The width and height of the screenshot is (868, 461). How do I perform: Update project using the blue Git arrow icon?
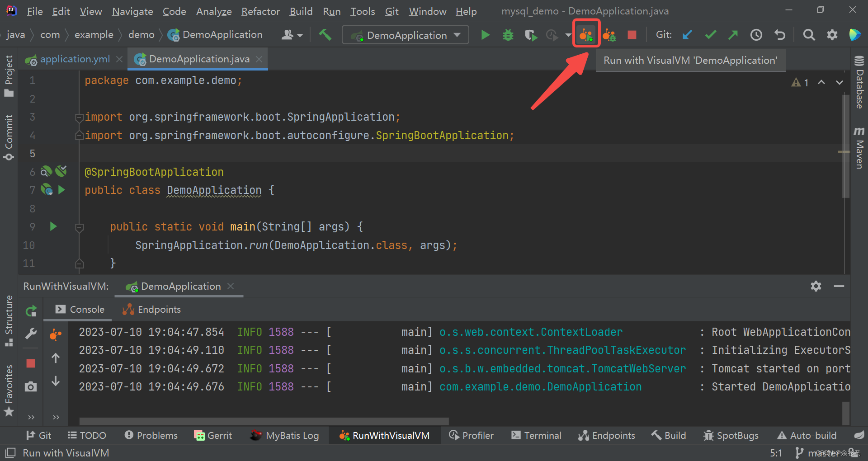[687, 34]
